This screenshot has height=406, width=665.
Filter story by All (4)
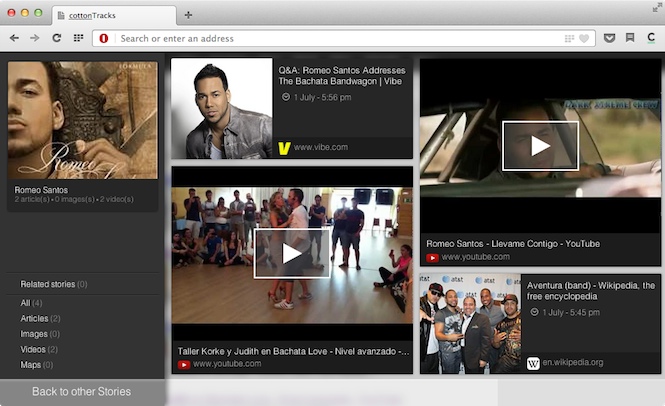31,303
